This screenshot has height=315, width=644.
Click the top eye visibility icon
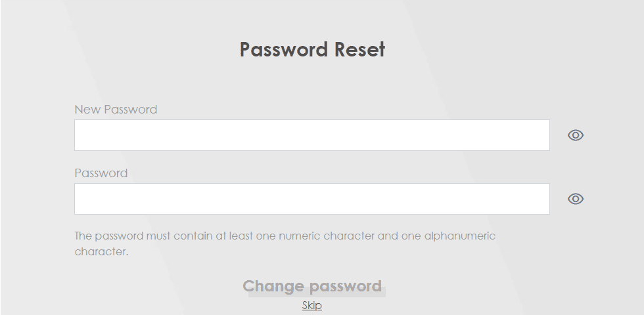[576, 135]
